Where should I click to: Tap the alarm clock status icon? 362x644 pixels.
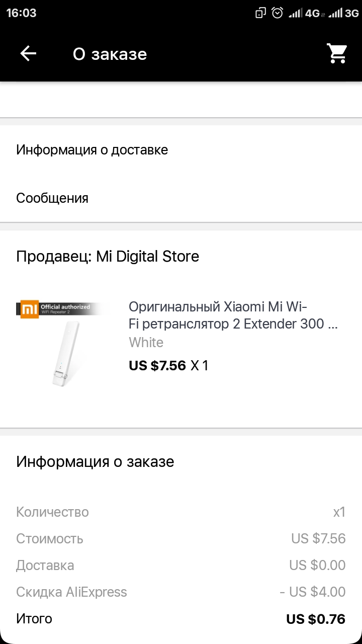(x=278, y=13)
